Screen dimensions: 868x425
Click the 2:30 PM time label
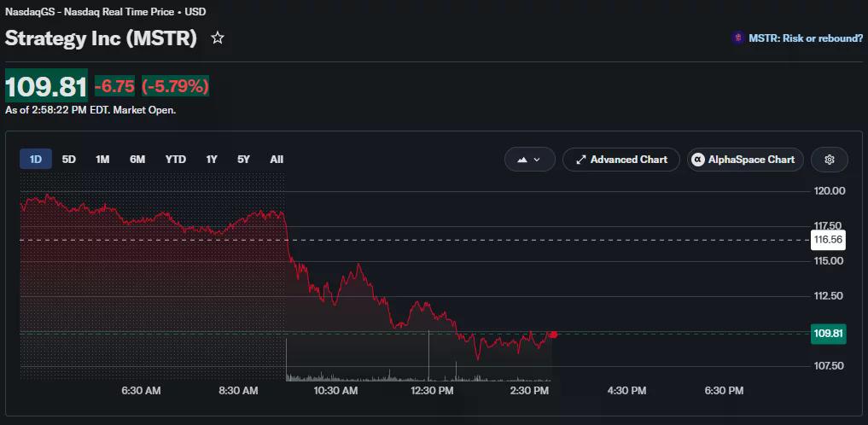528,391
